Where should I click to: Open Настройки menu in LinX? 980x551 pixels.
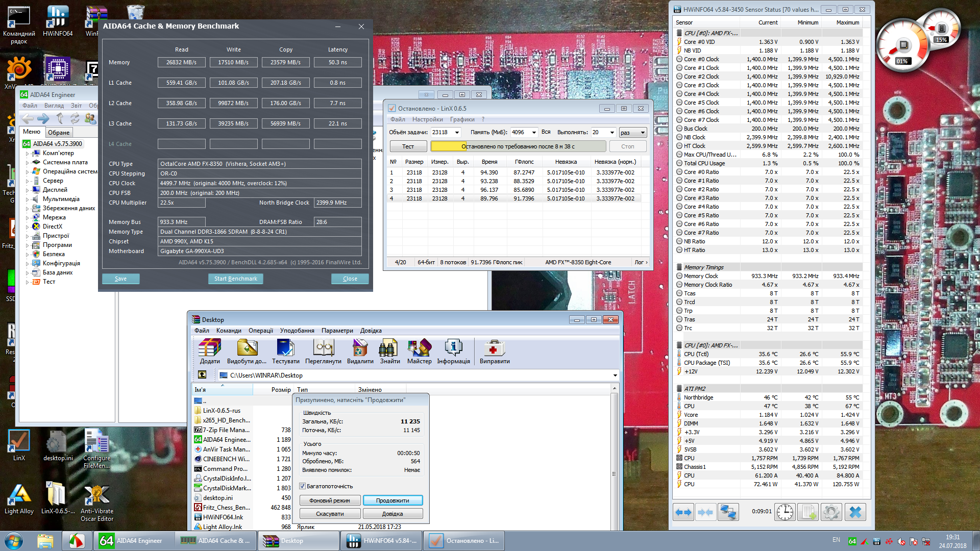[427, 119]
